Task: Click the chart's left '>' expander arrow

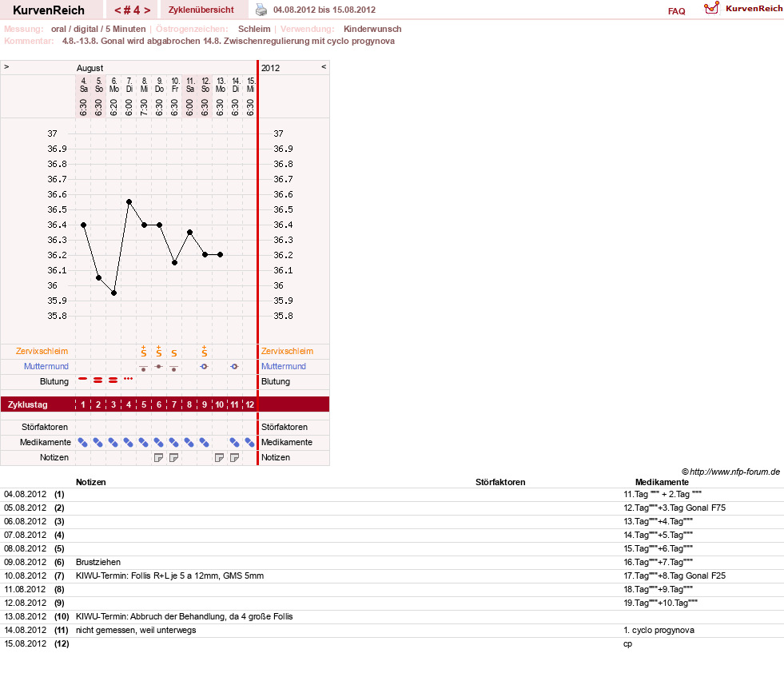Action: pos(6,66)
